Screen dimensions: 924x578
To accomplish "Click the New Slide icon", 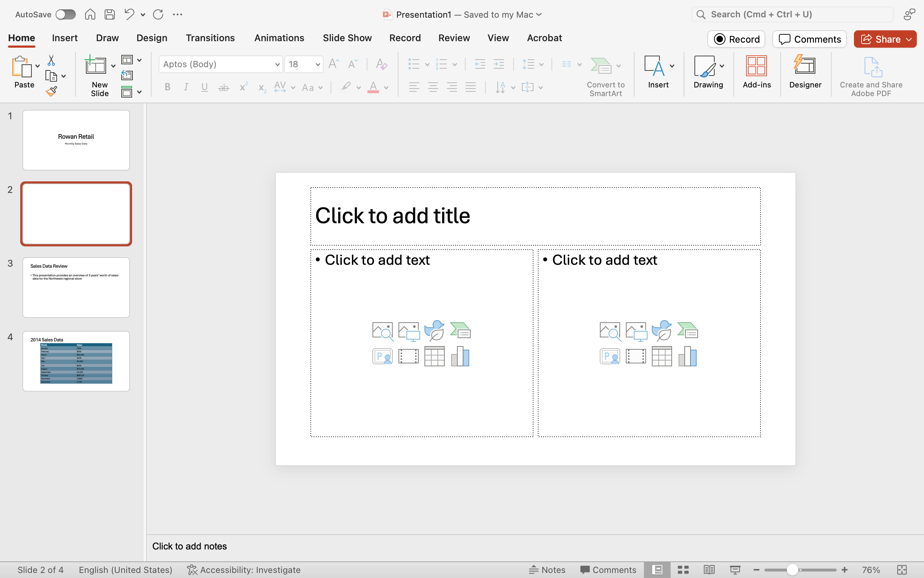I will click(x=95, y=65).
